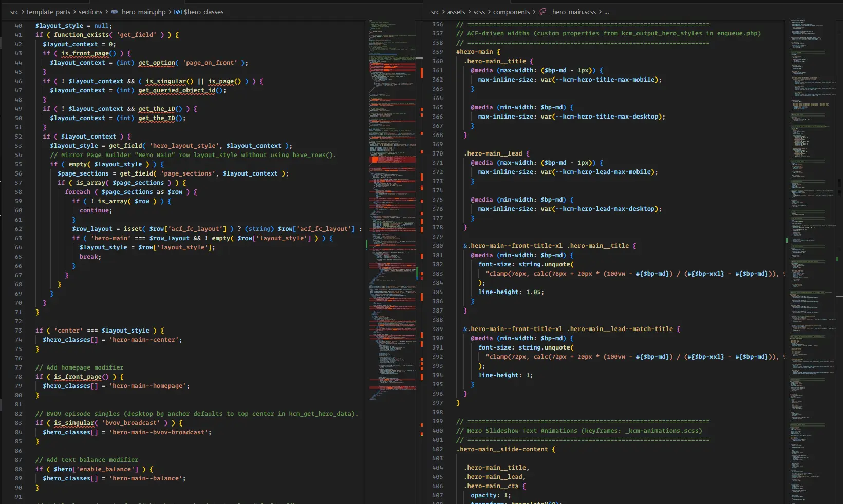Open 'src' breadcrumb in right editor

435,12
